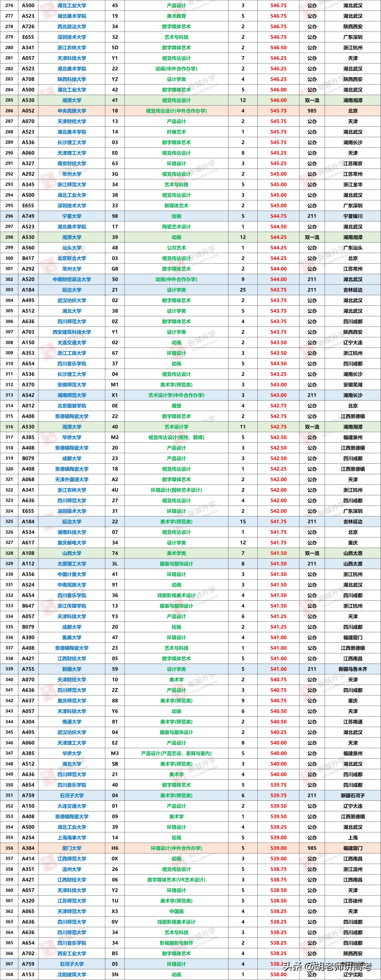Select the 美术教育 major cell
The height and width of the screenshot is (980, 381).
point(176,16)
